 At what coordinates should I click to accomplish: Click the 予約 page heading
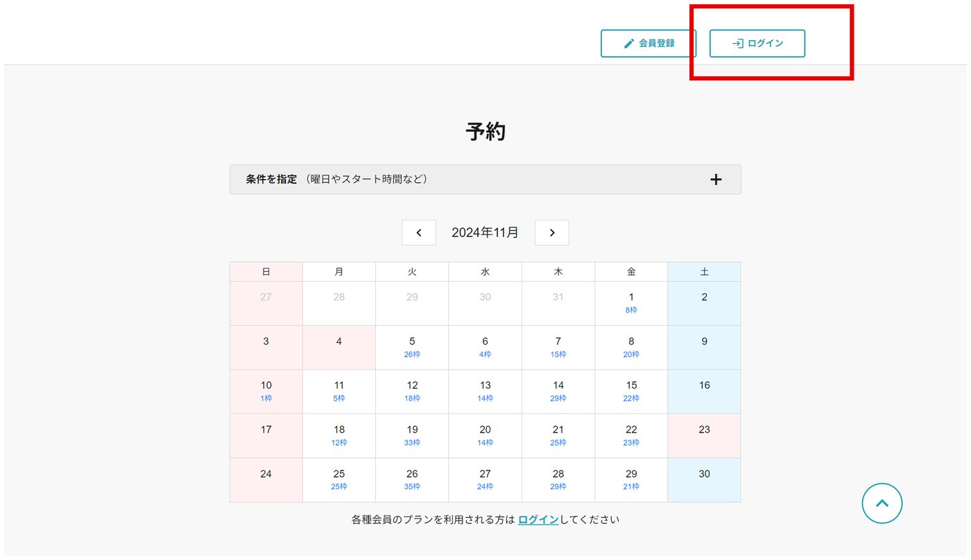[486, 131]
